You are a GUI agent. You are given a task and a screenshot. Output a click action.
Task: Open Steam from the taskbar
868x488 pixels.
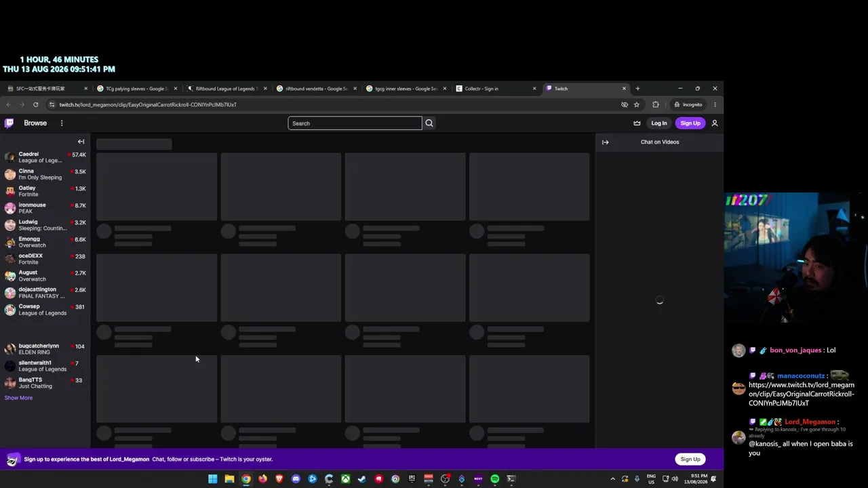click(362, 479)
